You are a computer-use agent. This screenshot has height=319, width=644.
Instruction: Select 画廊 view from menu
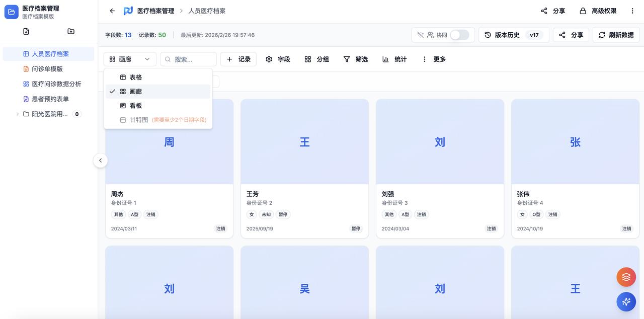tap(158, 92)
